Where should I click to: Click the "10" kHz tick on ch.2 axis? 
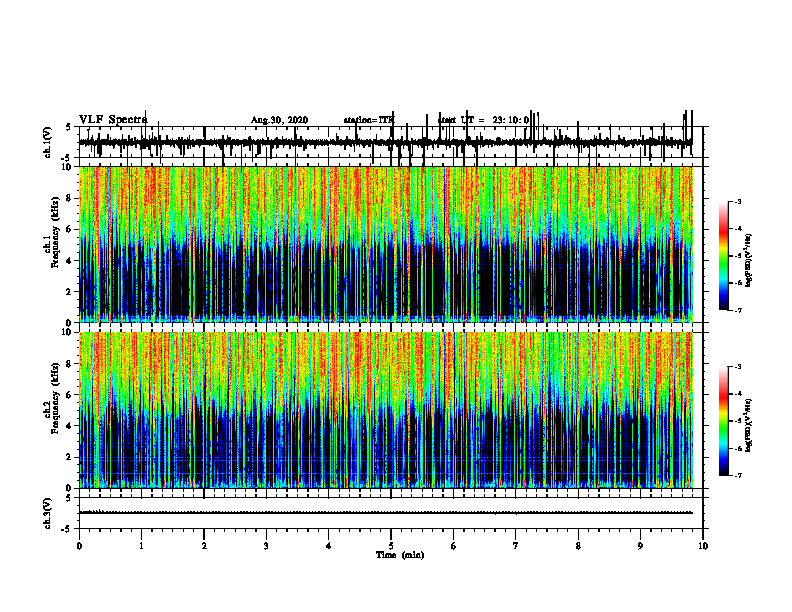(x=67, y=332)
